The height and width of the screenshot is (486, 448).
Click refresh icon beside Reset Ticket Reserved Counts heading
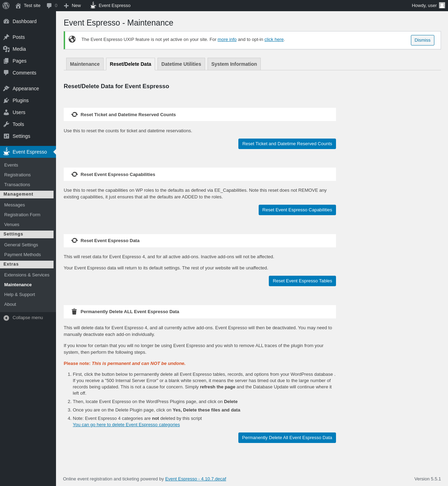[x=75, y=114]
